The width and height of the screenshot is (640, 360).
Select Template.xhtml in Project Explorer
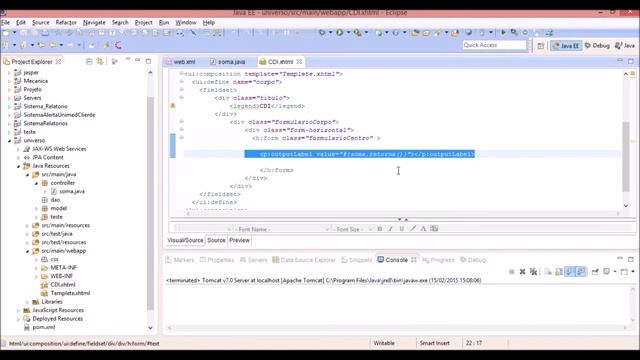click(x=70, y=293)
